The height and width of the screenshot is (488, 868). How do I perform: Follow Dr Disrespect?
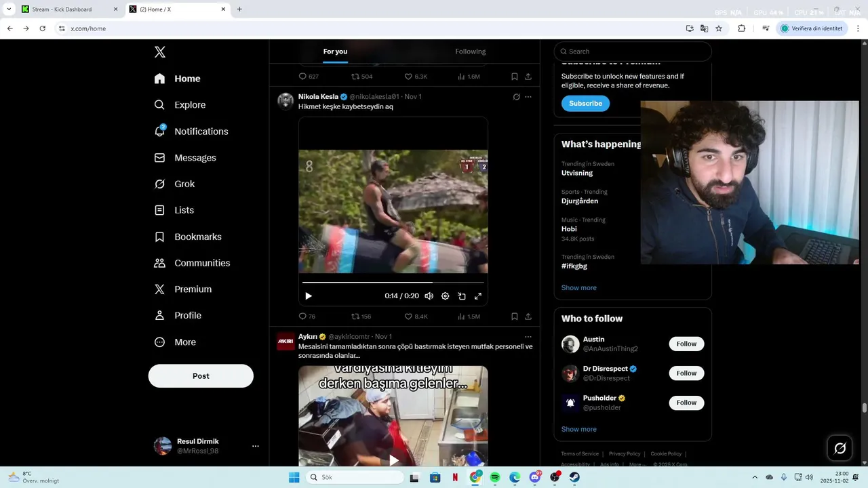pos(686,373)
